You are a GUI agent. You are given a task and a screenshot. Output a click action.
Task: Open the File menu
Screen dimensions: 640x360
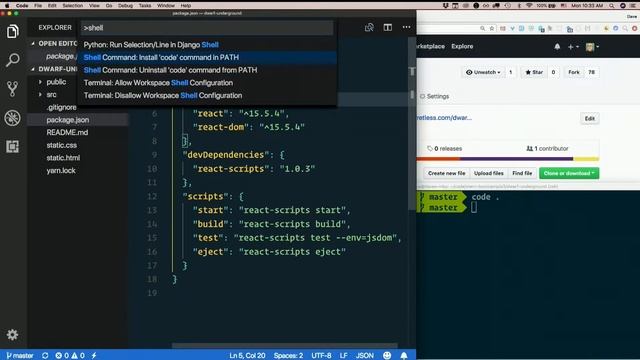[38, 6]
